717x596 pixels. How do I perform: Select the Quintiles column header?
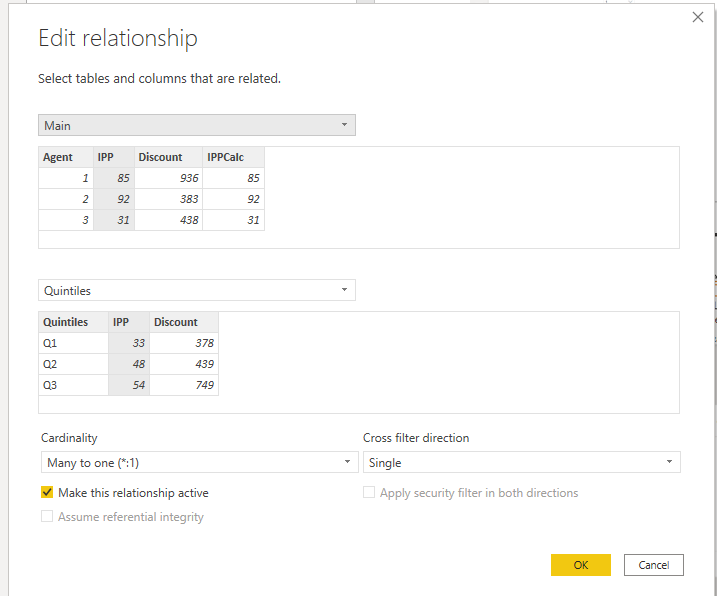point(73,322)
